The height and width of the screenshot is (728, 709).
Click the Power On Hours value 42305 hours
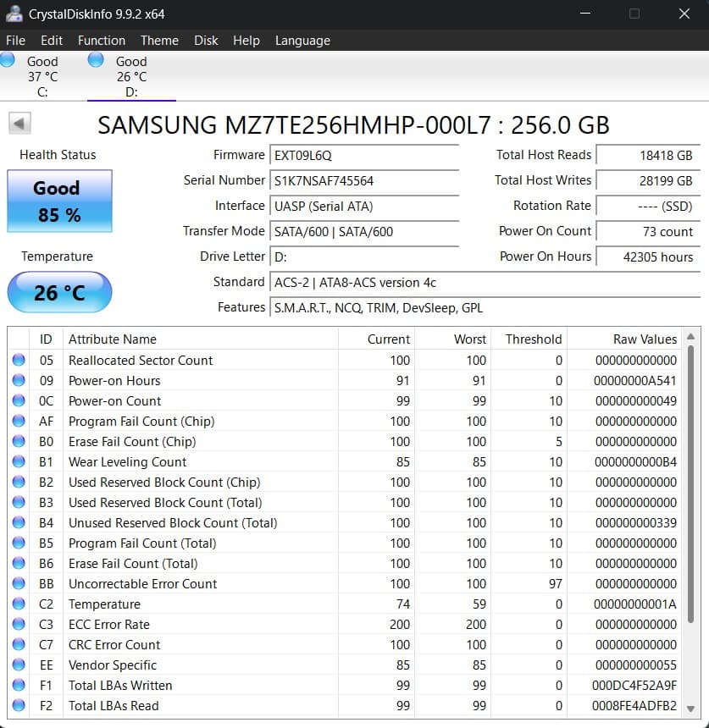tap(649, 256)
